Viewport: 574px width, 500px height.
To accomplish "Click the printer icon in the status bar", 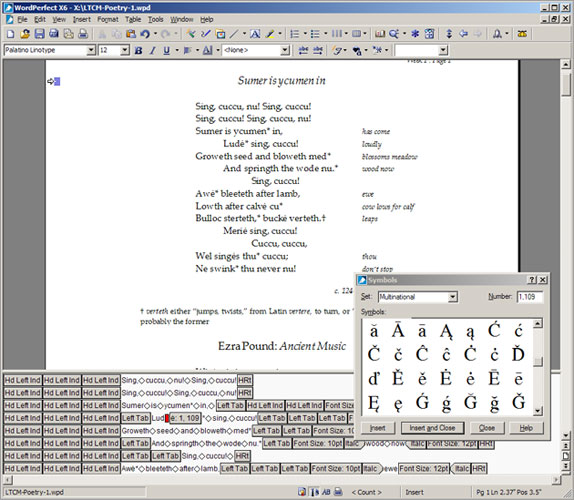I will tap(339, 492).
